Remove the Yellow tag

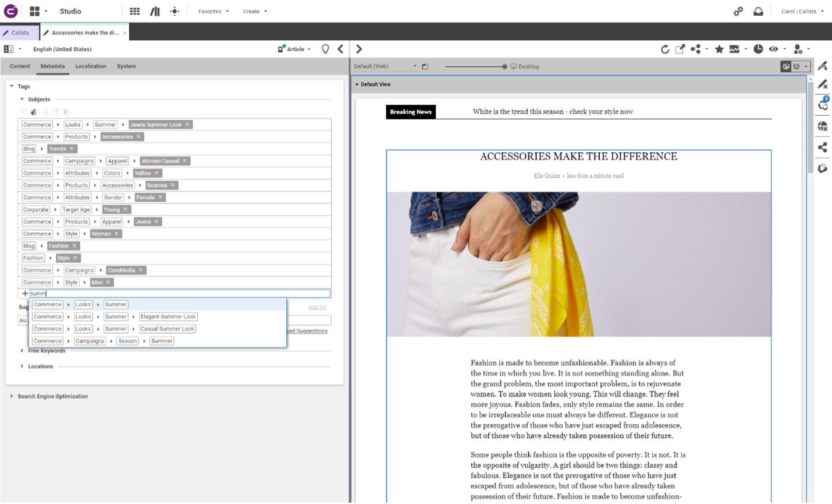pyautogui.click(x=157, y=173)
